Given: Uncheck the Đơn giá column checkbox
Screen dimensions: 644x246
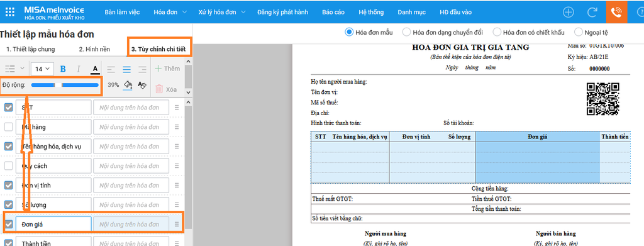Looking at the screenshot, I should 8,224.
